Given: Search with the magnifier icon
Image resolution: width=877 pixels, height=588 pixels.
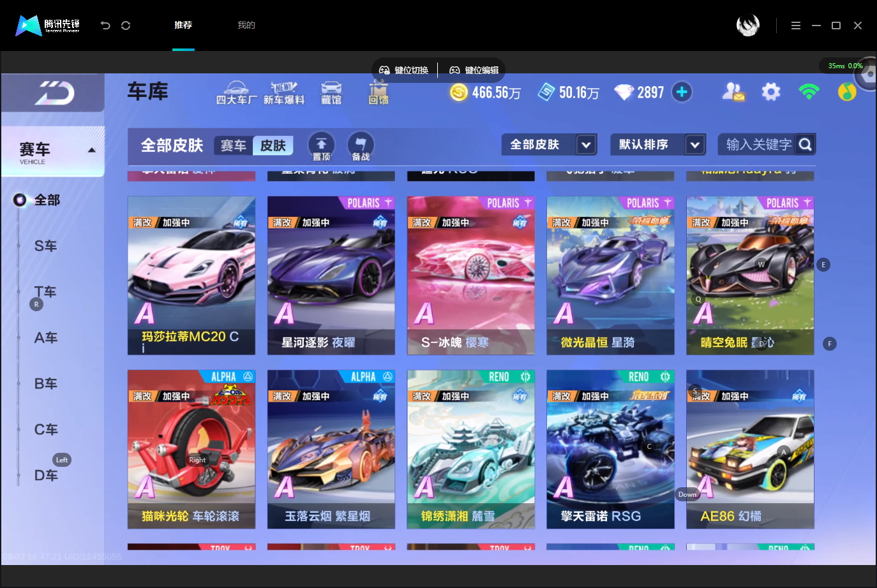Looking at the screenshot, I should [x=806, y=145].
